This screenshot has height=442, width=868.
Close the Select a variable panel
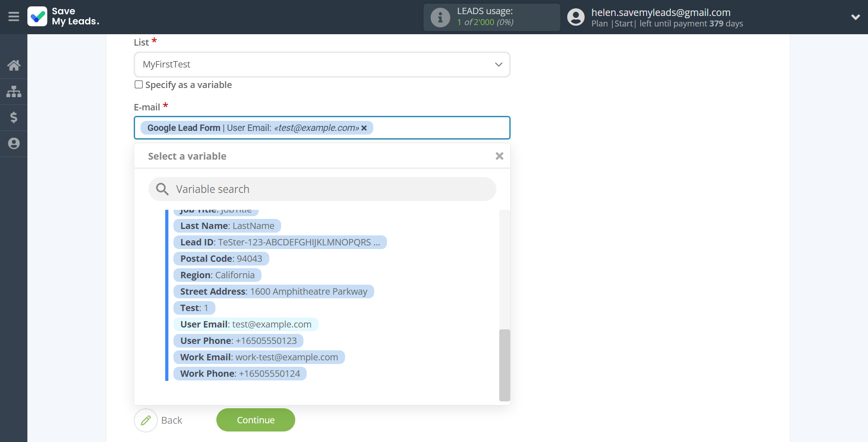coord(499,156)
